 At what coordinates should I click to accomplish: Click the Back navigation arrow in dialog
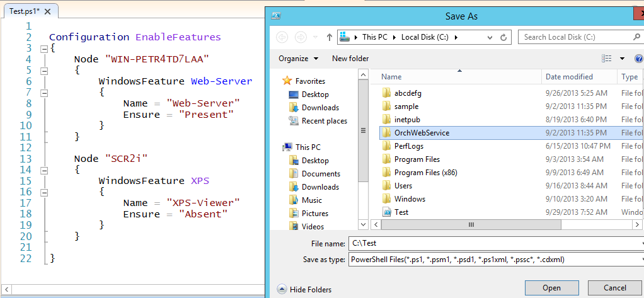pos(282,37)
